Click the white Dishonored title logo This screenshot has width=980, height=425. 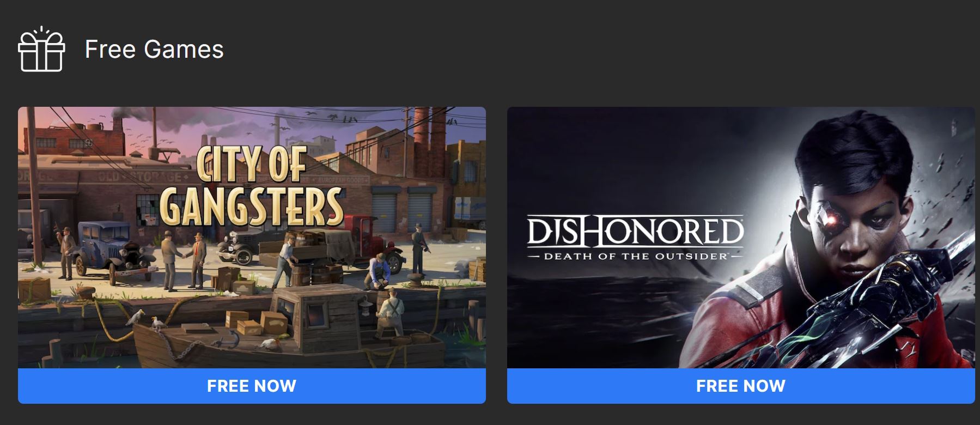click(635, 230)
